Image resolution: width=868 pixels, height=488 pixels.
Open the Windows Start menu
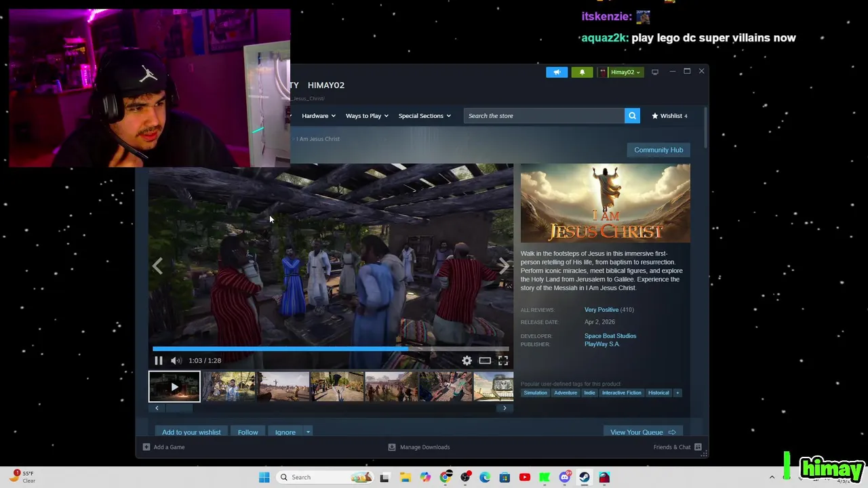(x=264, y=477)
